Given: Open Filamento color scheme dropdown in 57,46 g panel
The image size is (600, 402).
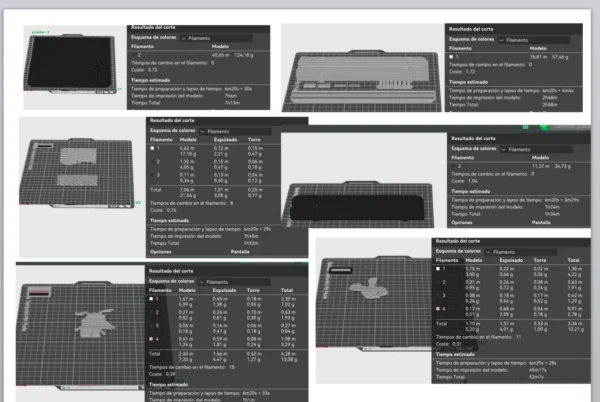Looking at the screenshot, I should pos(534,40).
